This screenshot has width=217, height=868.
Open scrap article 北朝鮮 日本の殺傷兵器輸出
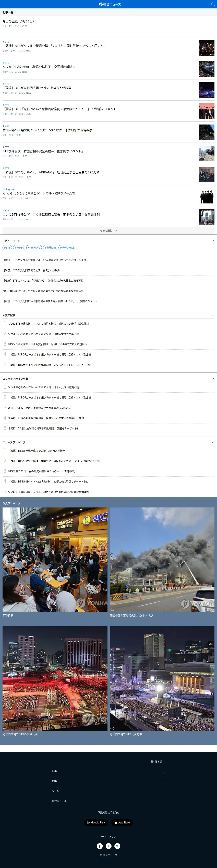tap(46, 418)
